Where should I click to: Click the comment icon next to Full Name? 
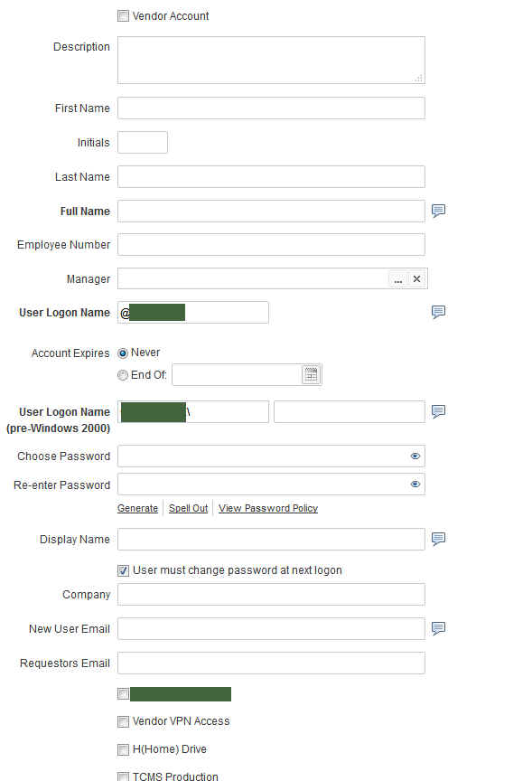438,212
